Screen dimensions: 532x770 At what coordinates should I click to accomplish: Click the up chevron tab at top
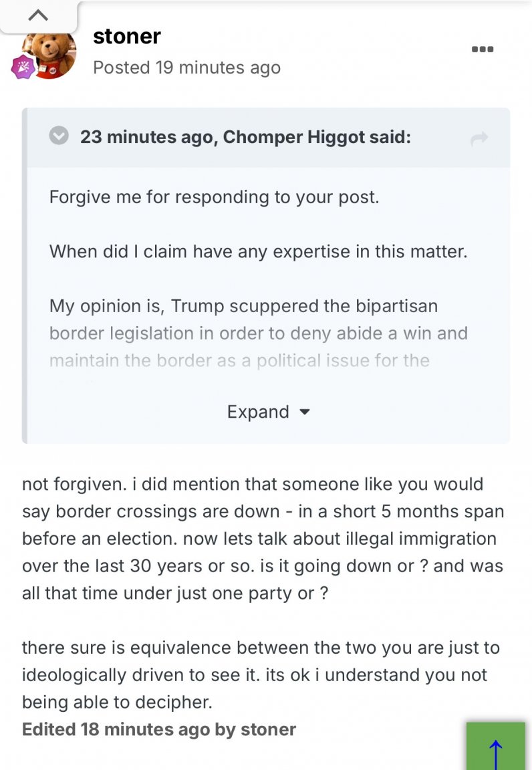(38, 16)
